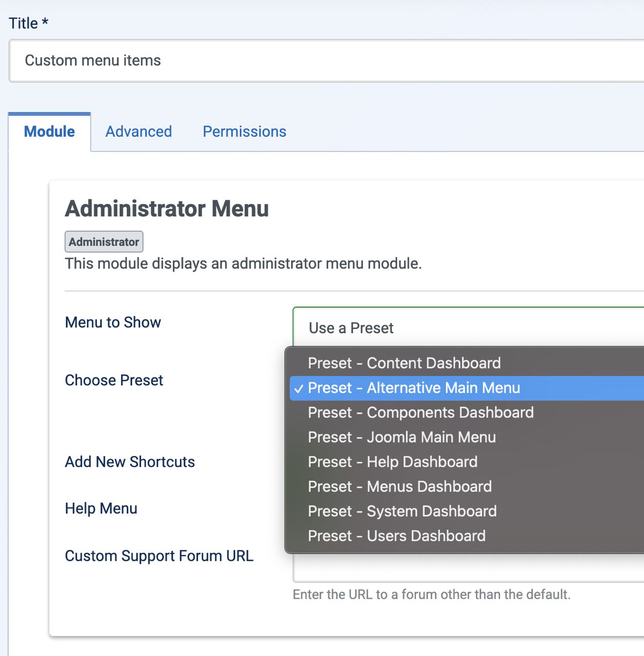Image resolution: width=644 pixels, height=656 pixels.
Task: Pick Preset - System Dashboard
Action: (402, 511)
